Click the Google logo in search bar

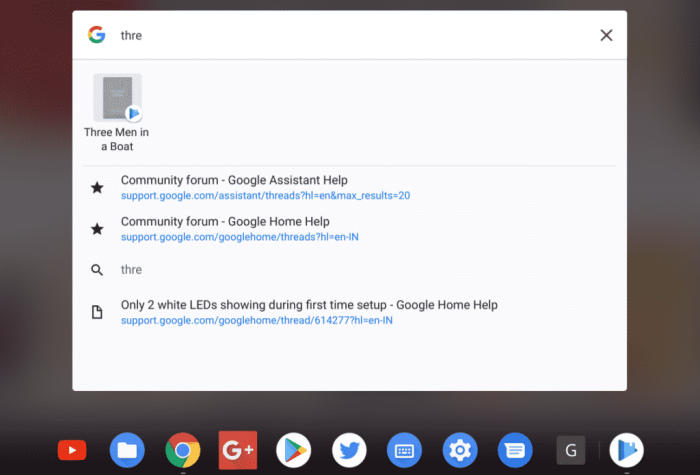coord(97,35)
